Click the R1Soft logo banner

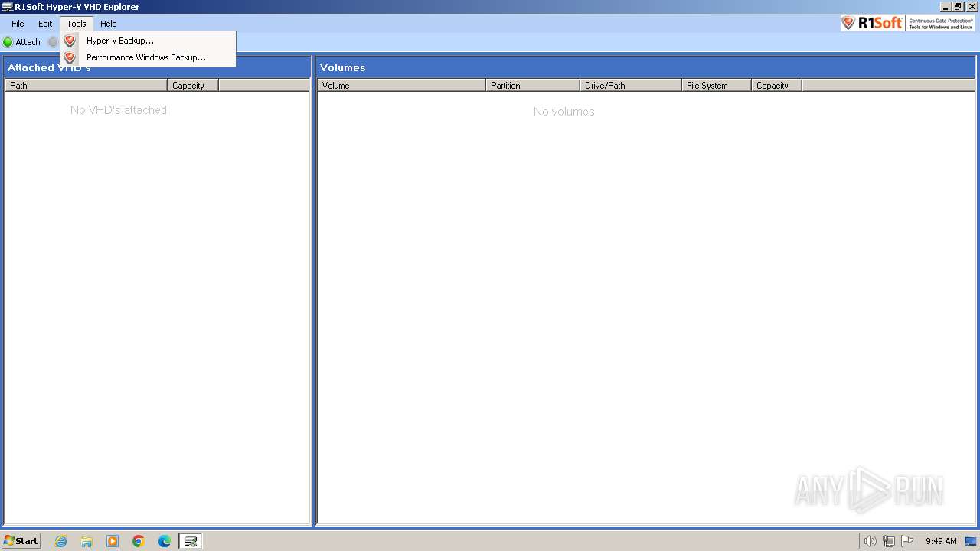[x=907, y=23]
